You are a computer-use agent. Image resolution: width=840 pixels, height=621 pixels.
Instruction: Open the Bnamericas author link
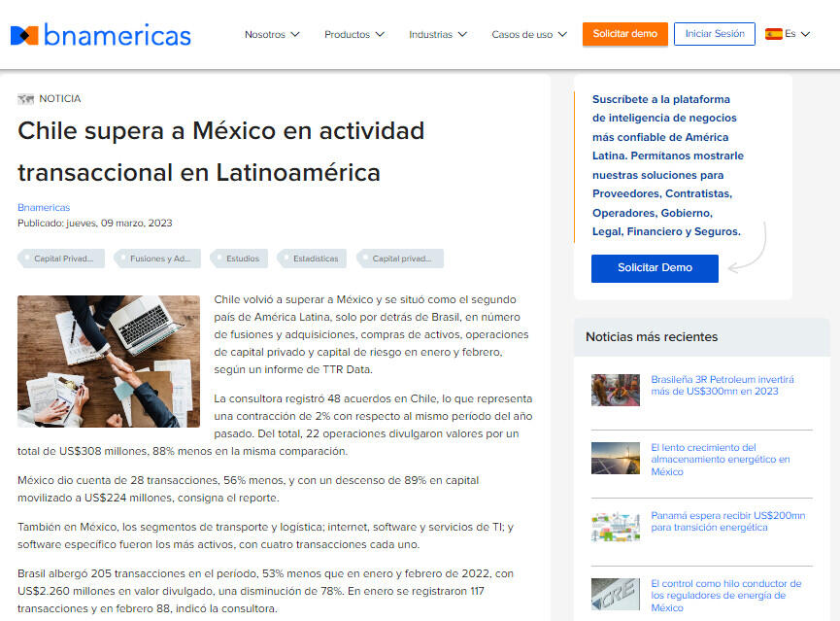click(x=44, y=207)
